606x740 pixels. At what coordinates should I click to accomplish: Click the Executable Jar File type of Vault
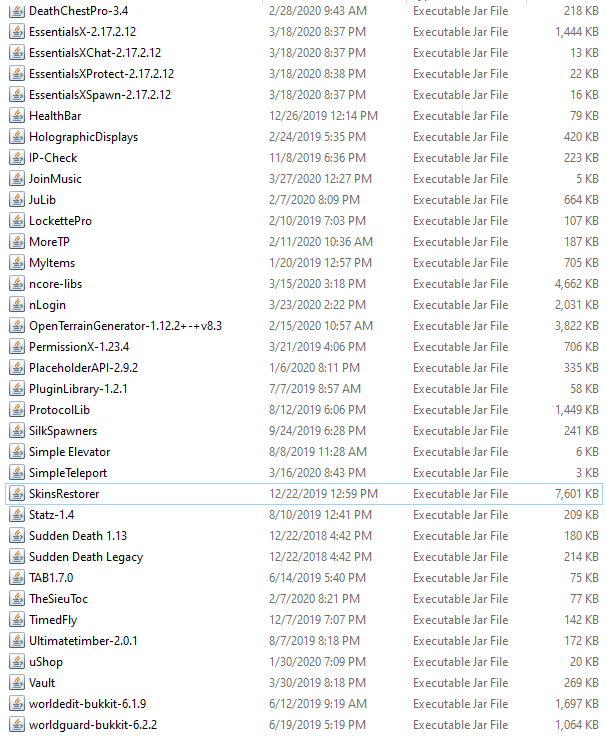(x=461, y=683)
